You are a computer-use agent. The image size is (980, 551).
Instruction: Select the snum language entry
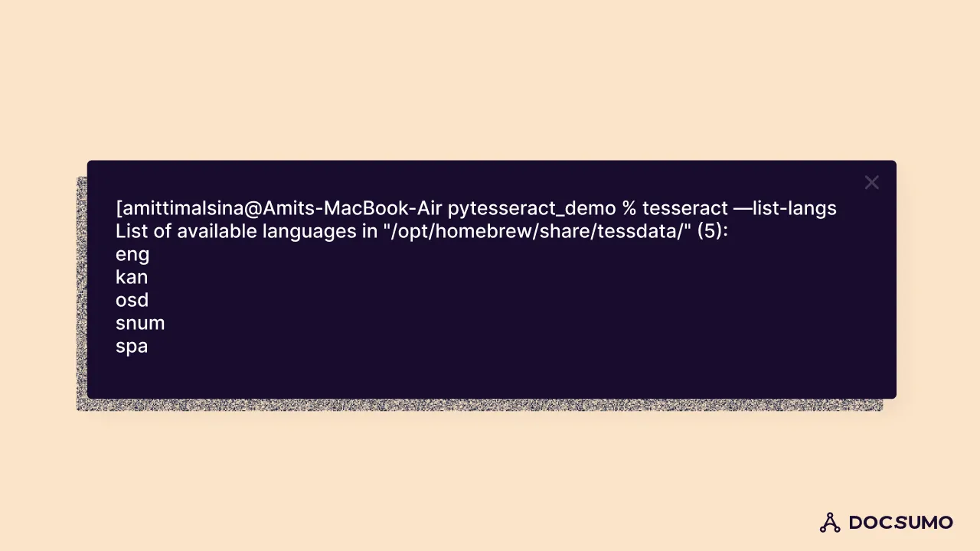tap(140, 323)
